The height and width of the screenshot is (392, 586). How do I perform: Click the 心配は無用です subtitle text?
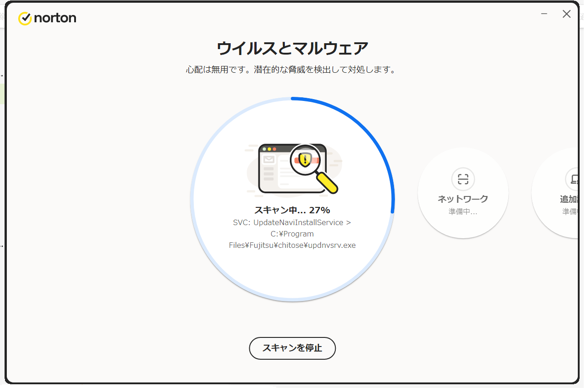[x=292, y=70]
